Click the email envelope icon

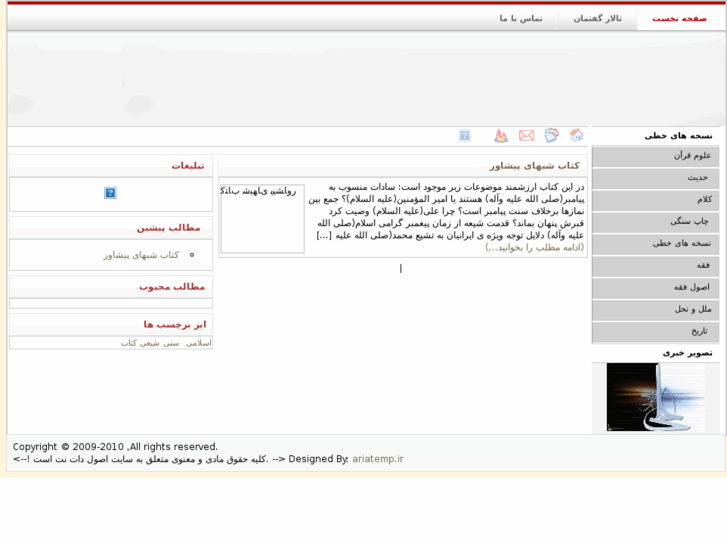click(x=526, y=135)
